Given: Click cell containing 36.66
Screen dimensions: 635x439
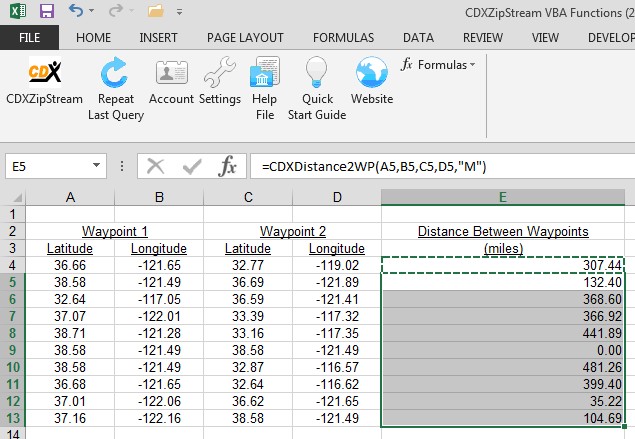Looking at the screenshot, I should 70,265.
